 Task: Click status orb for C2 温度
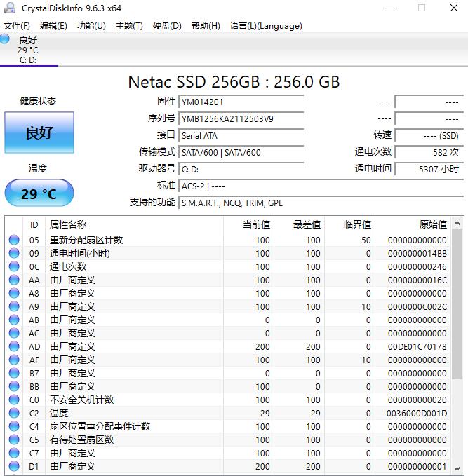tap(14, 413)
